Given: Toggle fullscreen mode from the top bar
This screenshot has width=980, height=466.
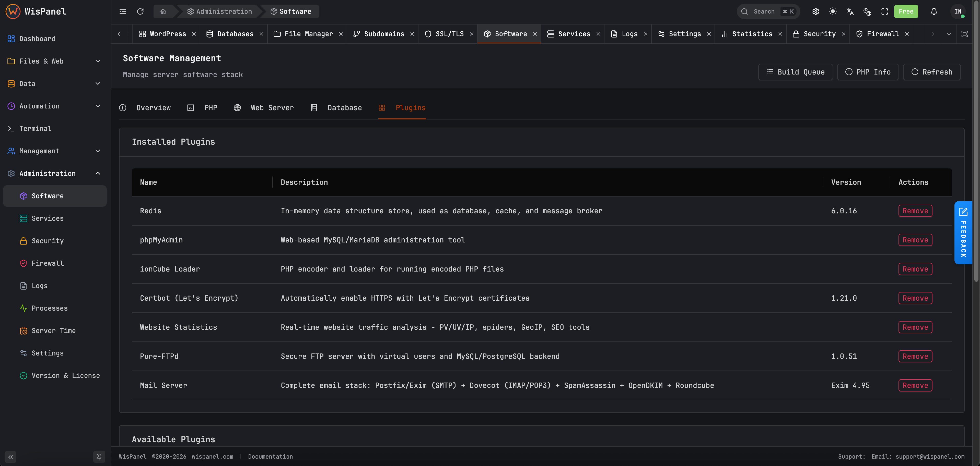Looking at the screenshot, I should click(x=884, y=11).
